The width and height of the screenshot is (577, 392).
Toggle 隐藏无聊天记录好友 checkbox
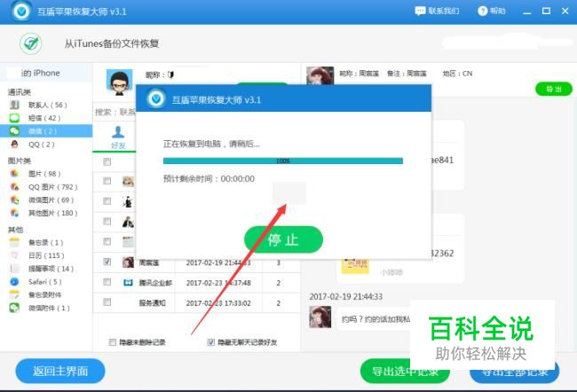pos(211,342)
